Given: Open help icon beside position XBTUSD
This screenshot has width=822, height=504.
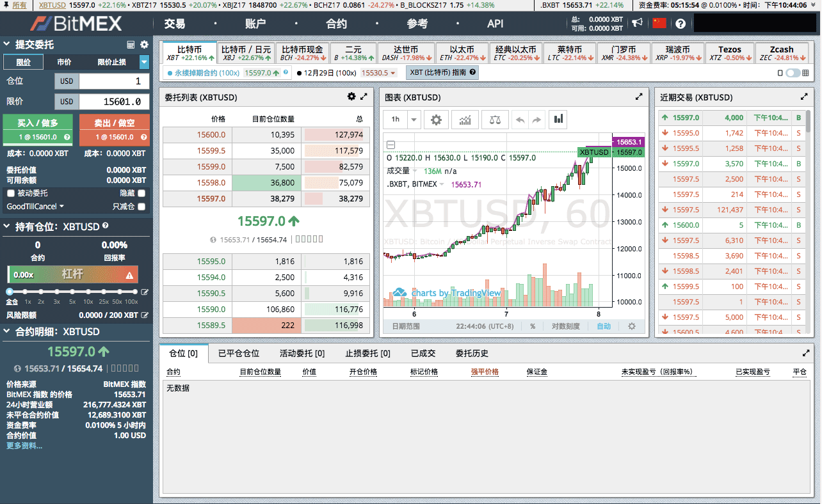Looking at the screenshot, I should (106, 226).
